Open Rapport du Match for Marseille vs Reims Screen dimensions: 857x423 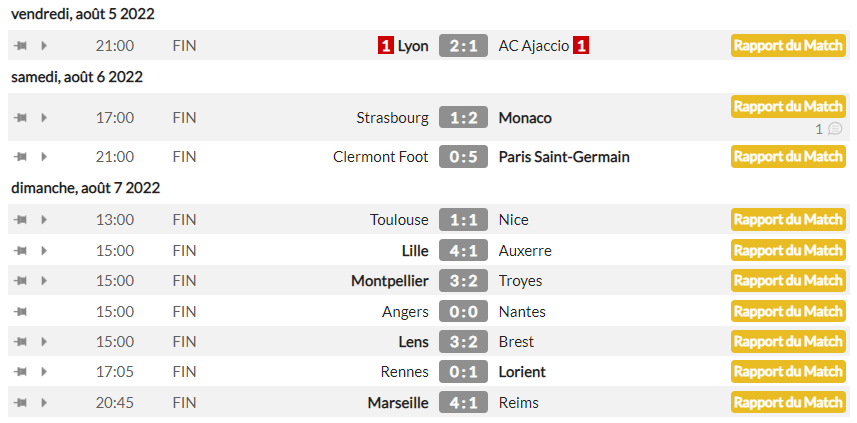788,403
